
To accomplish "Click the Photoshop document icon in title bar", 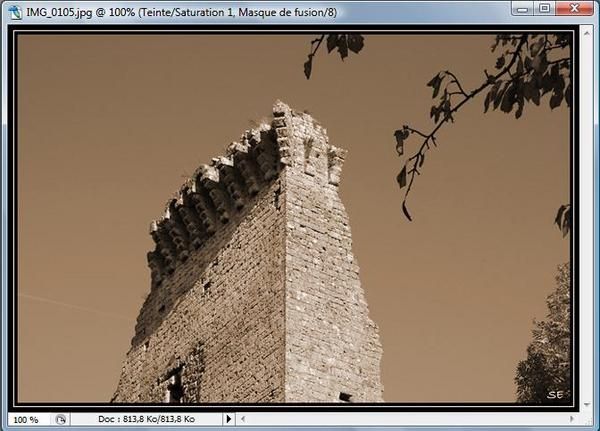I will (15, 12).
